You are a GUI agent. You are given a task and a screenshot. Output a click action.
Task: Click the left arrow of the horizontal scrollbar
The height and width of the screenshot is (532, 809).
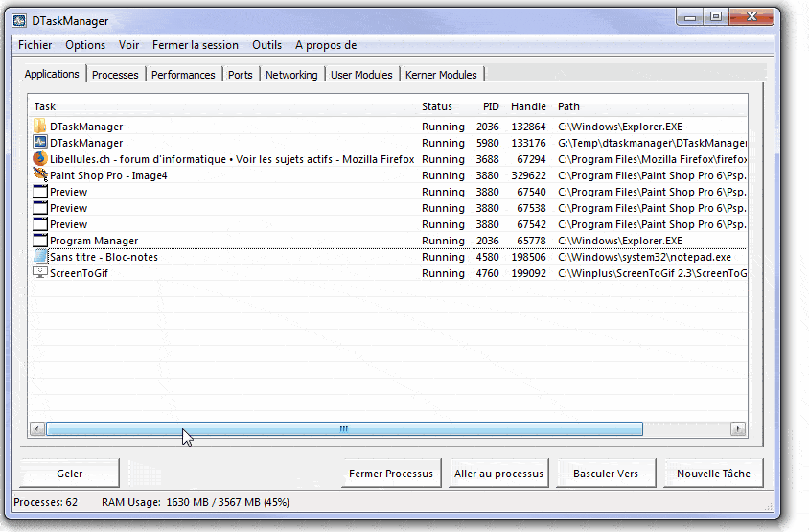click(x=37, y=428)
